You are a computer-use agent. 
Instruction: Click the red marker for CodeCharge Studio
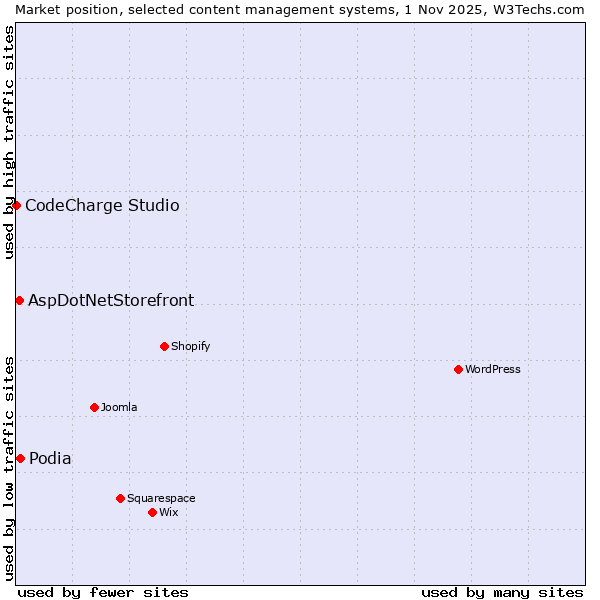[x=16, y=205]
